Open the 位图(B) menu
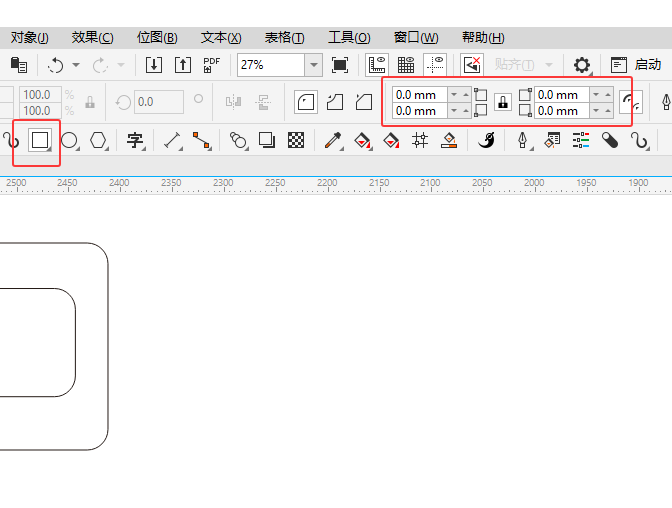The height and width of the screenshot is (508, 672). click(x=157, y=38)
